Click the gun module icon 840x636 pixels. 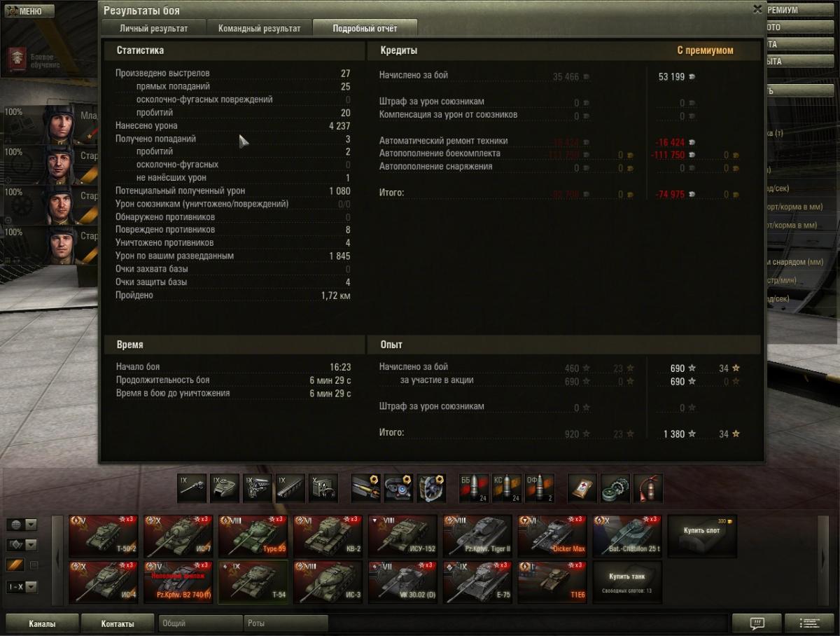click(x=192, y=488)
